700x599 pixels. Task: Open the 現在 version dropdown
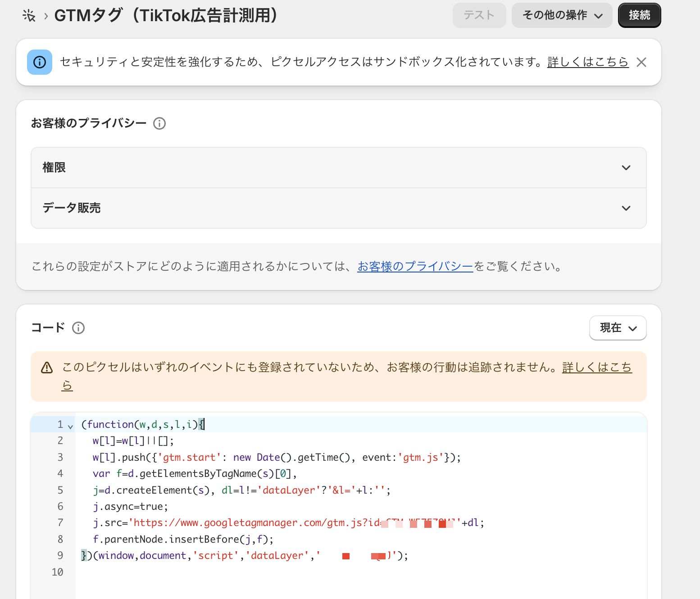click(618, 328)
